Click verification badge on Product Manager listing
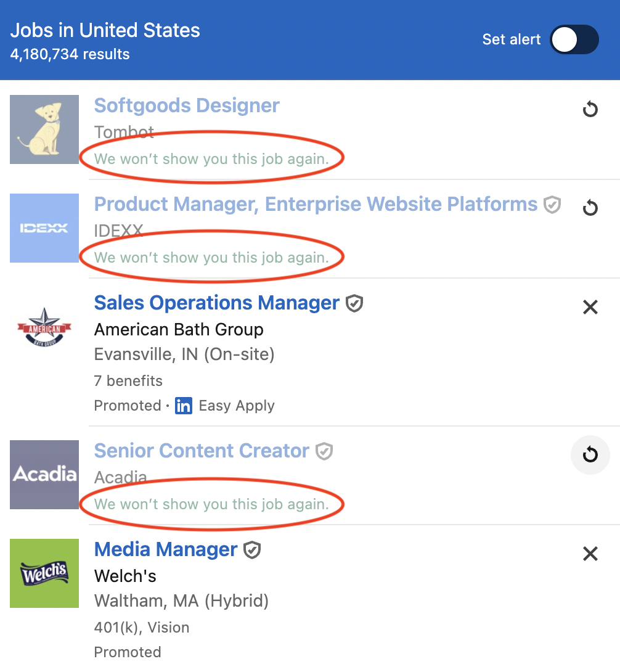Viewport: 620px width, 672px height. pyautogui.click(x=553, y=204)
